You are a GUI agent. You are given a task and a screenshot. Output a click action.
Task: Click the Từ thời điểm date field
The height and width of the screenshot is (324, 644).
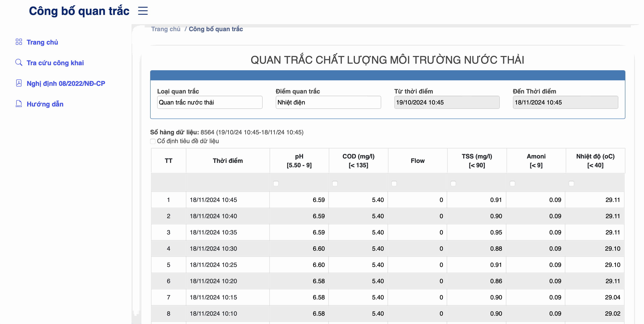(x=447, y=102)
